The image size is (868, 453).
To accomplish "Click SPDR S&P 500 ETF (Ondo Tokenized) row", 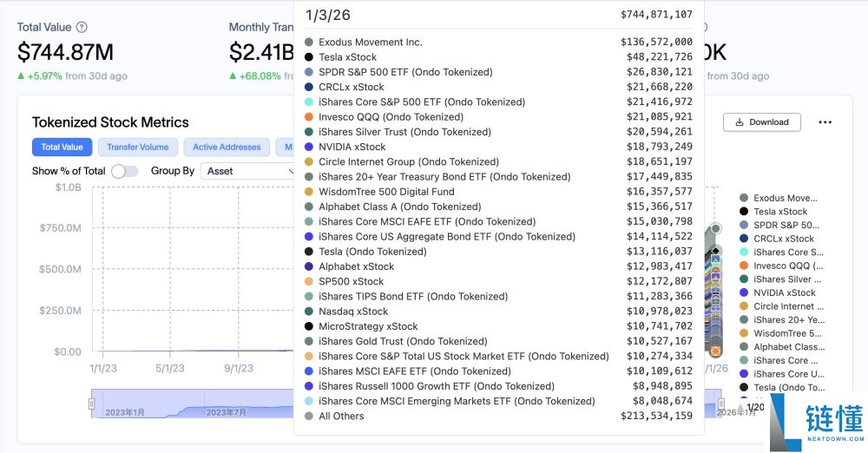I will (498, 72).
